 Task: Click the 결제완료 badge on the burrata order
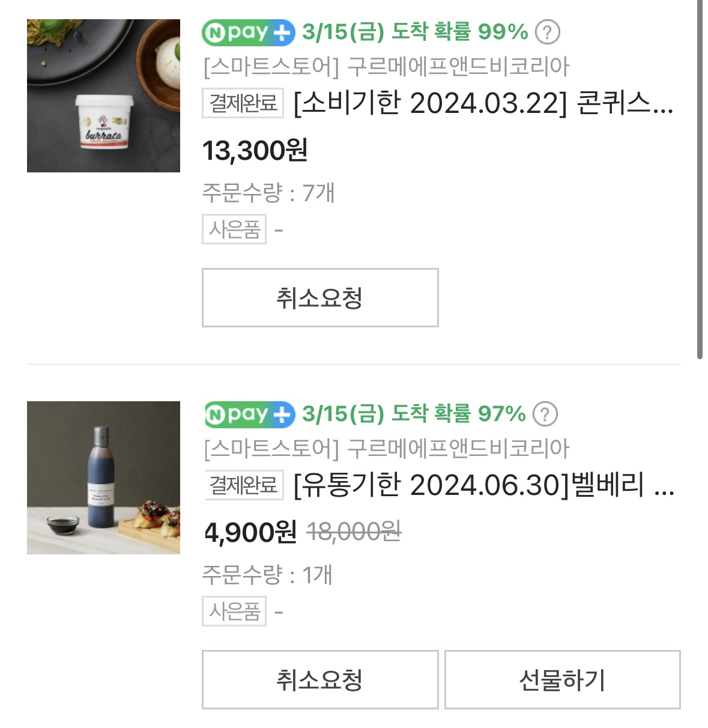click(243, 103)
